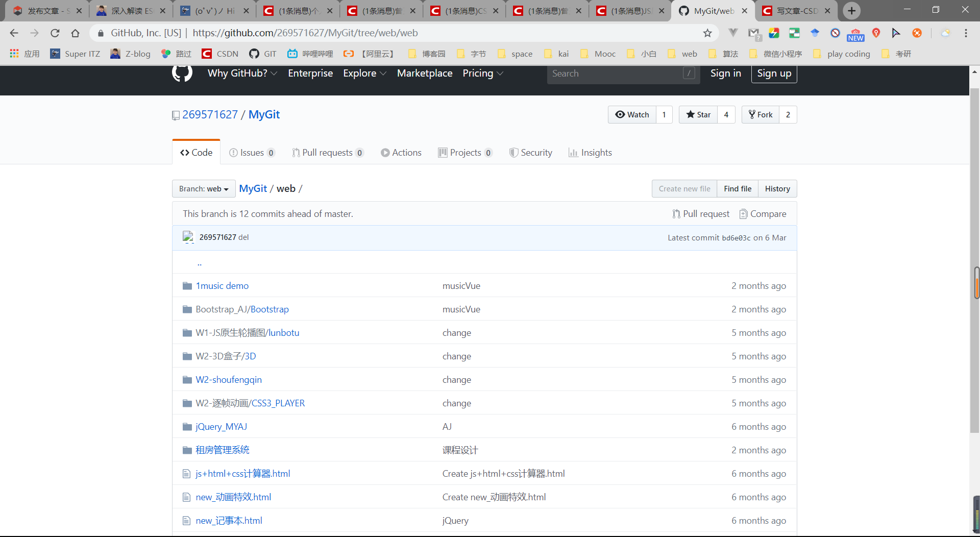
Task: Click repository icon before 269571627
Action: 176,115
